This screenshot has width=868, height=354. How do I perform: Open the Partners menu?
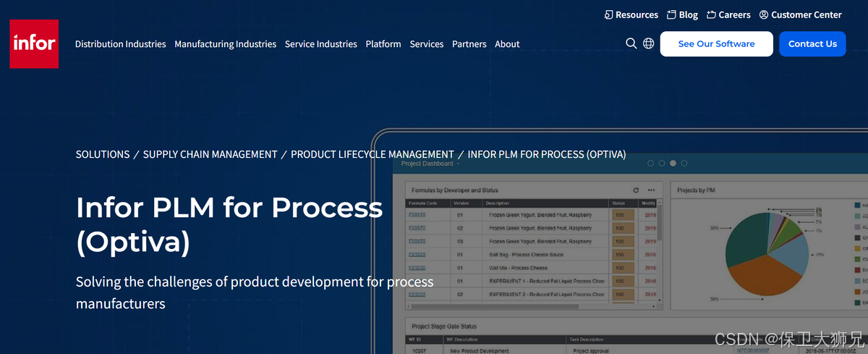click(x=469, y=44)
